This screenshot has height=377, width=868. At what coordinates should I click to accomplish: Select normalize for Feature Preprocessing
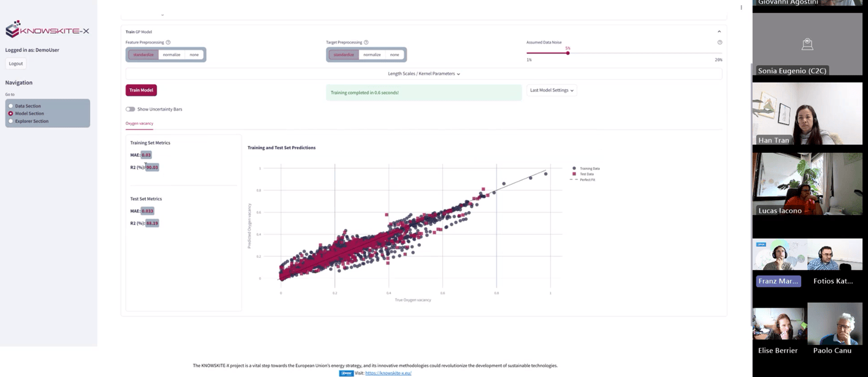pyautogui.click(x=172, y=55)
